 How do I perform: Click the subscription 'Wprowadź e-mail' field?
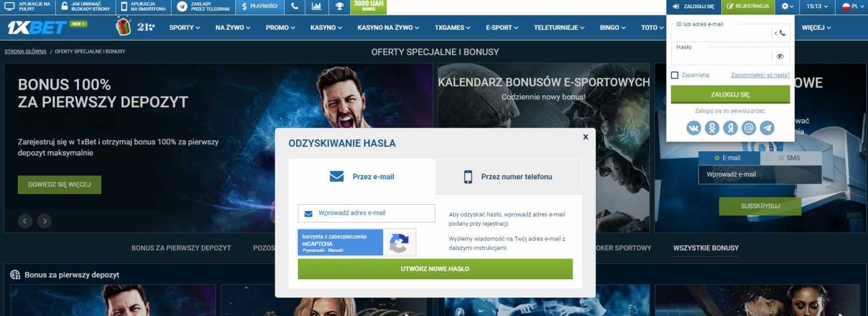(760, 174)
